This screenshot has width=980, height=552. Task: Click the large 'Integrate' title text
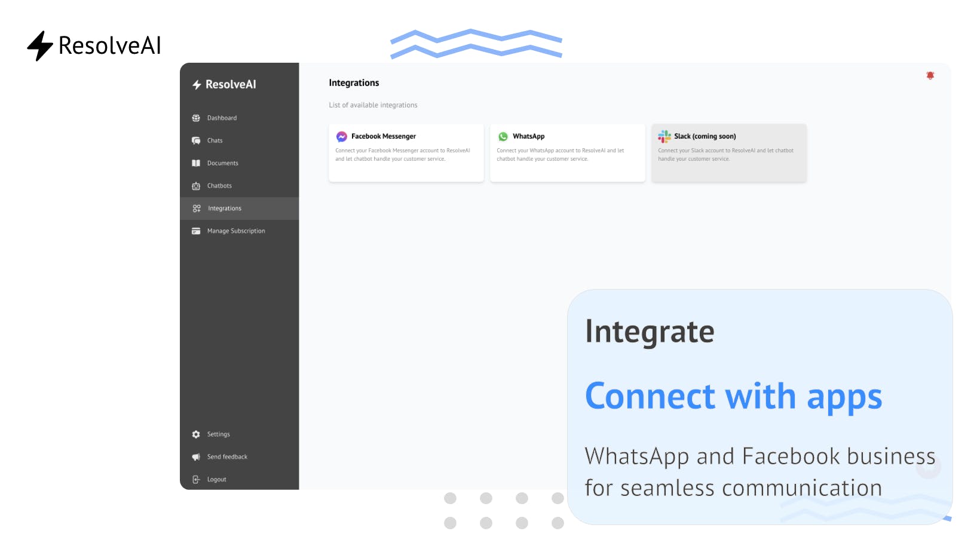pos(650,332)
